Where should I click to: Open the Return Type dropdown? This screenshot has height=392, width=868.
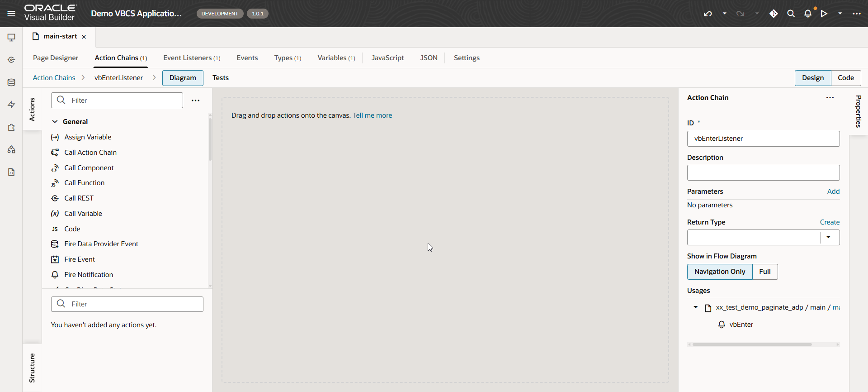pyautogui.click(x=828, y=237)
